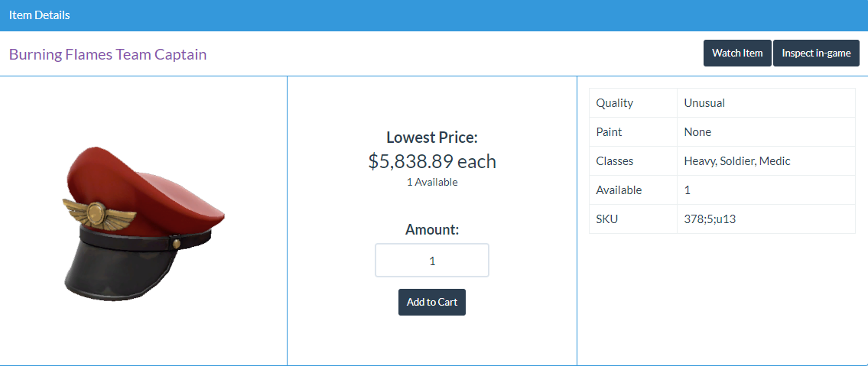868x366 pixels.
Task: Click the SKU row label
Action: (606, 219)
